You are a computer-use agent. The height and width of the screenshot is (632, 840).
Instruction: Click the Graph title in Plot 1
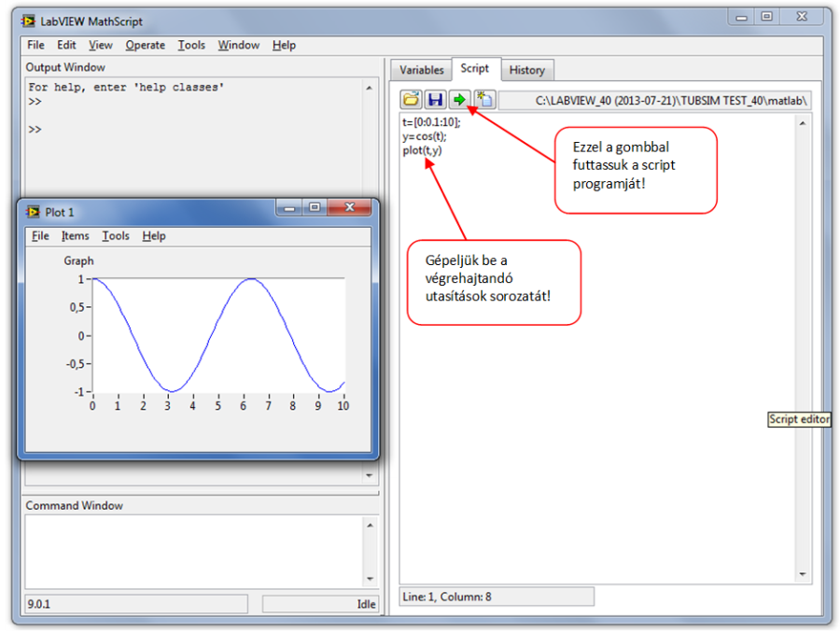(78, 261)
